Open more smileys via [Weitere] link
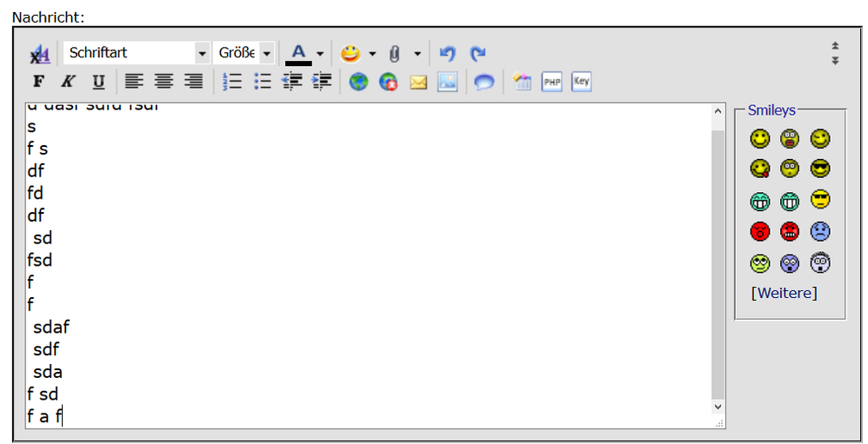The height and width of the screenshot is (444, 868). point(784,293)
